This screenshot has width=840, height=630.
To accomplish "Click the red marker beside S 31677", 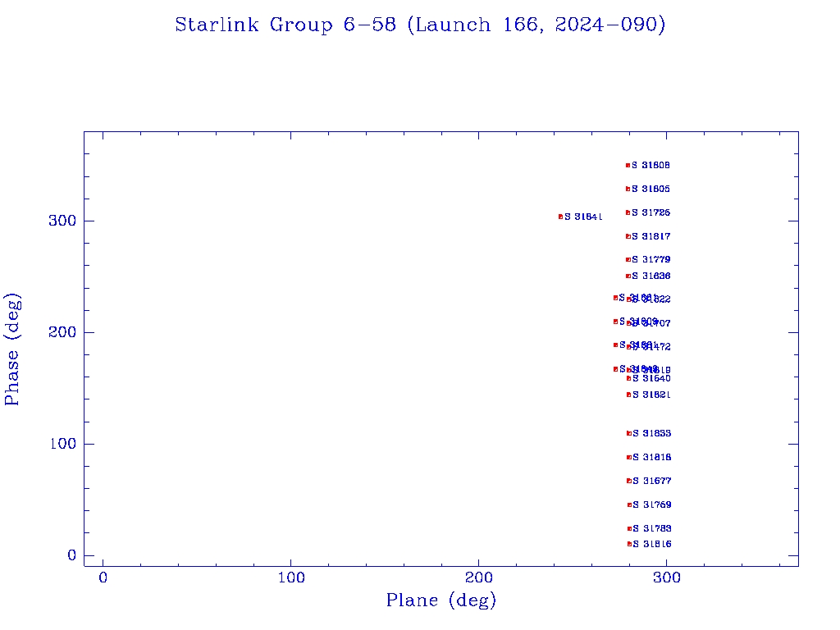I will pyautogui.click(x=629, y=481).
